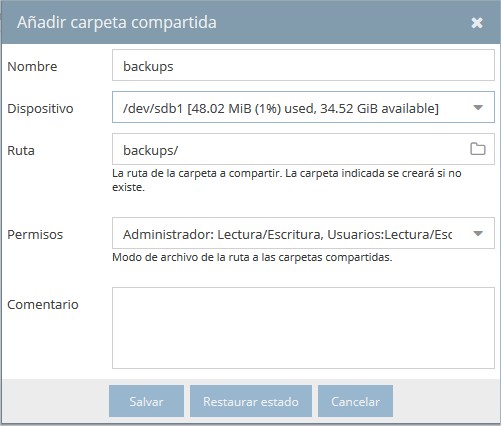This screenshot has width=501, height=426.
Task: Click the Añadir carpeta compartida title bar
Action: (250, 22)
